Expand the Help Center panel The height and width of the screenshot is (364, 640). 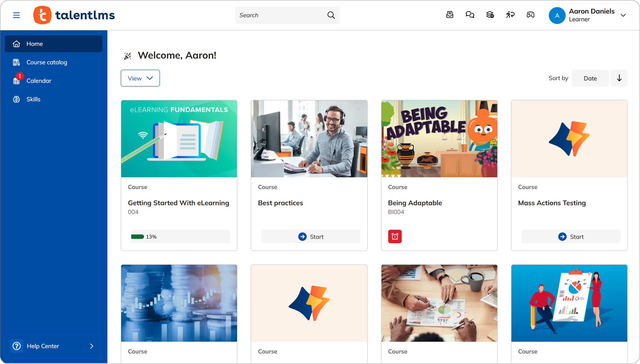tap(53, 346)
